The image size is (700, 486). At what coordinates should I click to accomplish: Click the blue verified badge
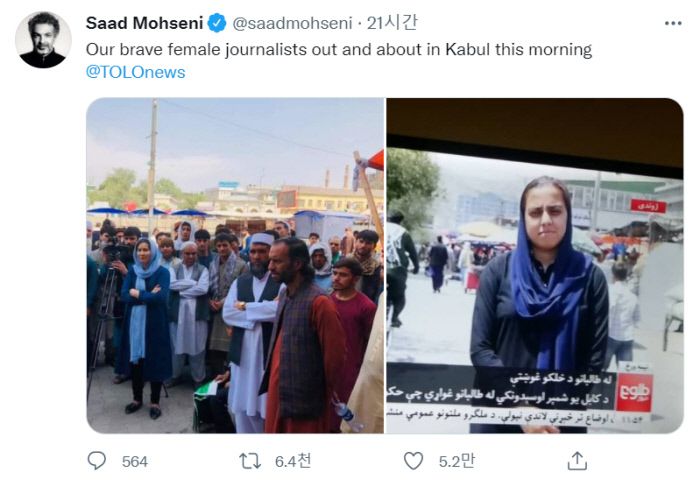[217, 23]
